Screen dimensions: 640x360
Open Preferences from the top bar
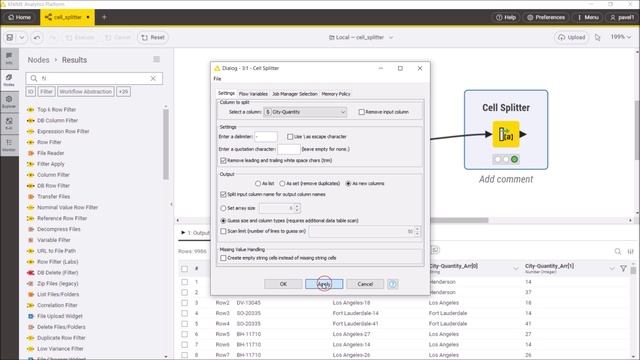(x=546, y=17)
